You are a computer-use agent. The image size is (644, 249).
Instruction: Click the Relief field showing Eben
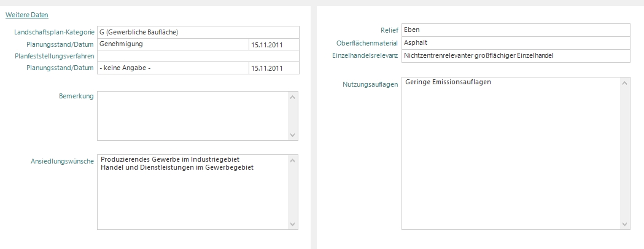tap(516, 30)
